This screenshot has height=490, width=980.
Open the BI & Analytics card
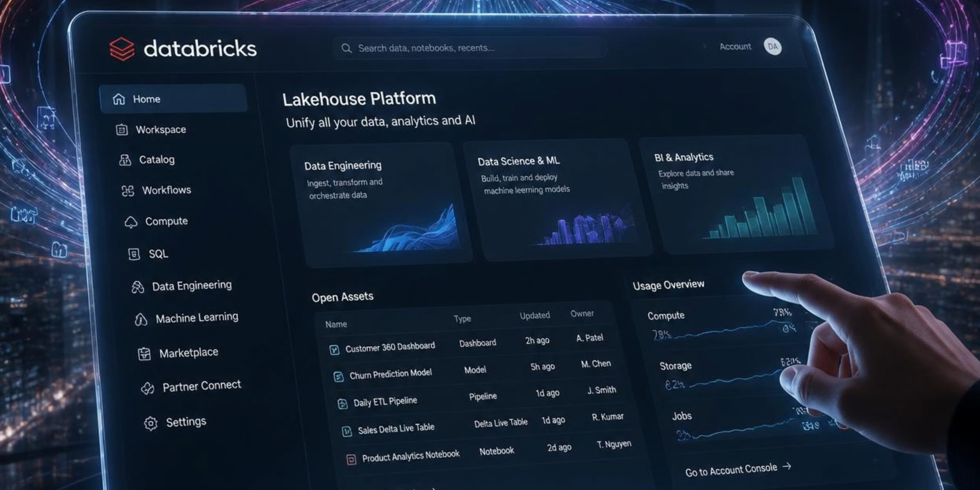tap(735, 194)
